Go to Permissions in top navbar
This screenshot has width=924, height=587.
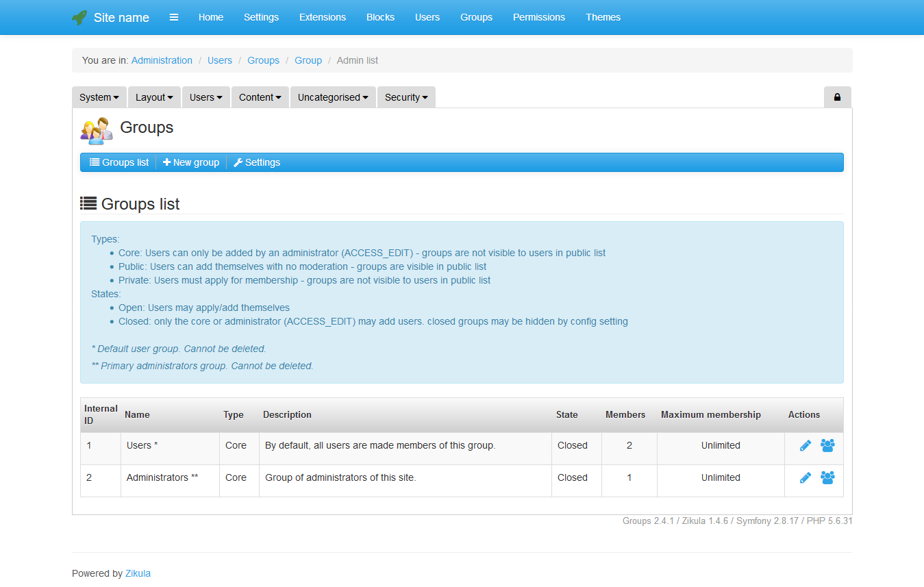point(539,17)
